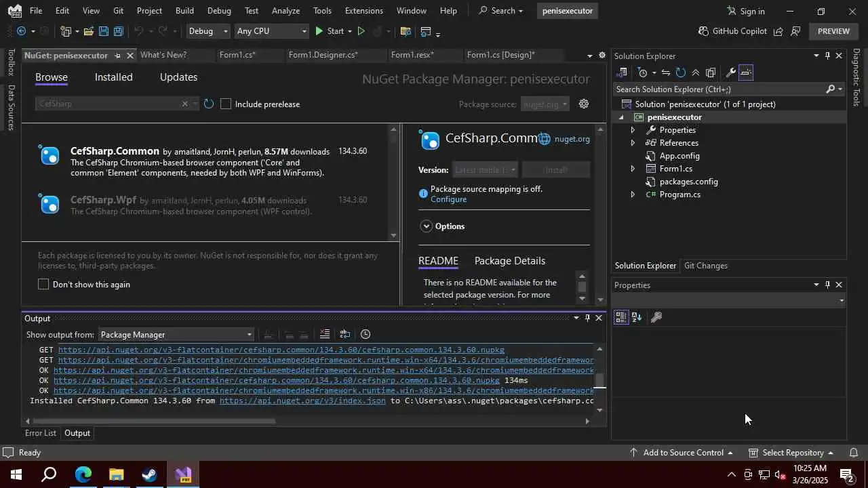Screen dimensions: 868x488
Task: Open the Any CPU platform dropdown
Action: point(271,31)
